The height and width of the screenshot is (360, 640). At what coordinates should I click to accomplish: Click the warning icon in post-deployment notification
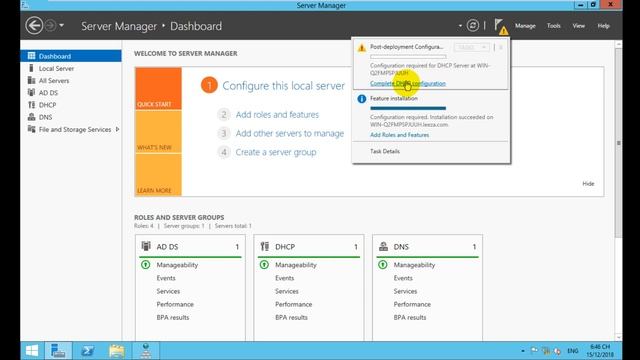pyautogui.click(x=361, y=48)
